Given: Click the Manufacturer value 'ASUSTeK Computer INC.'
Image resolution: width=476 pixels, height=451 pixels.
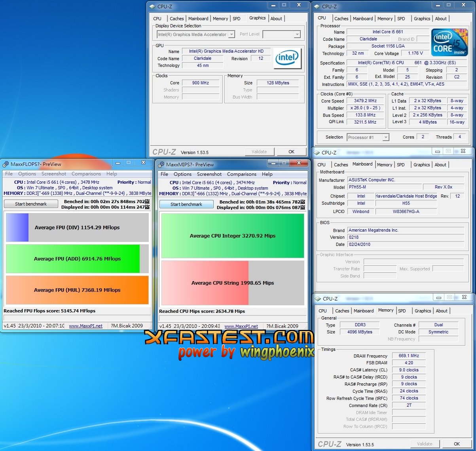Looking at the screenshot, I should tap(406, 180).
